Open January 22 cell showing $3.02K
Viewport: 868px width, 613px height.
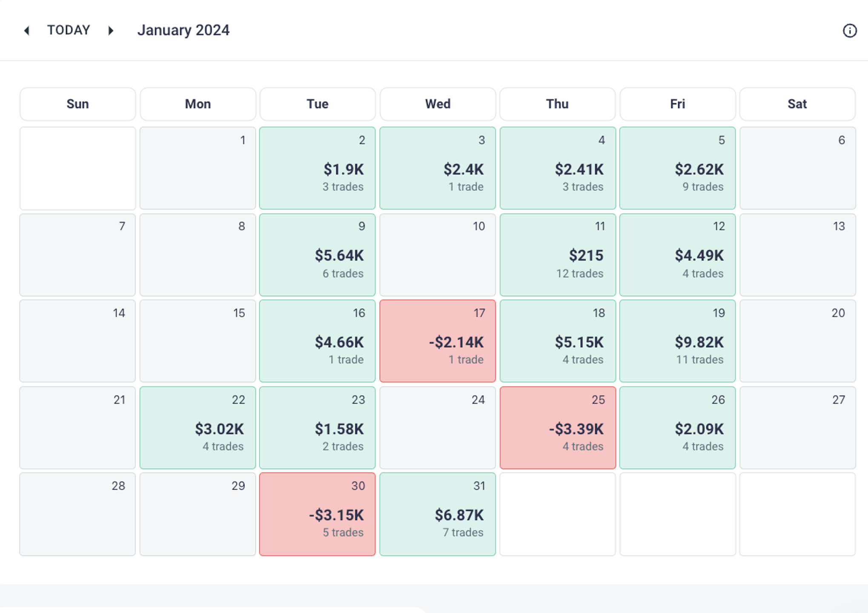[198, 428]
